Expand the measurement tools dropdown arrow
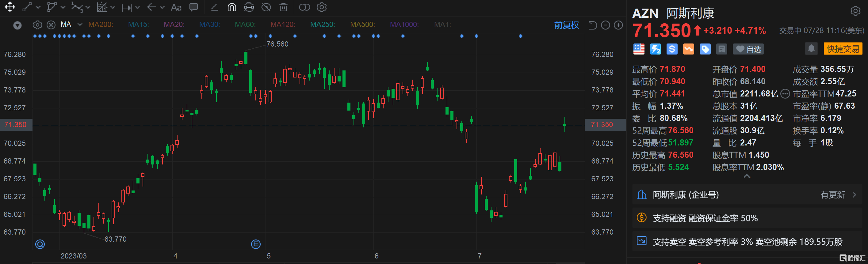868x264 pixels. [137, 7]
